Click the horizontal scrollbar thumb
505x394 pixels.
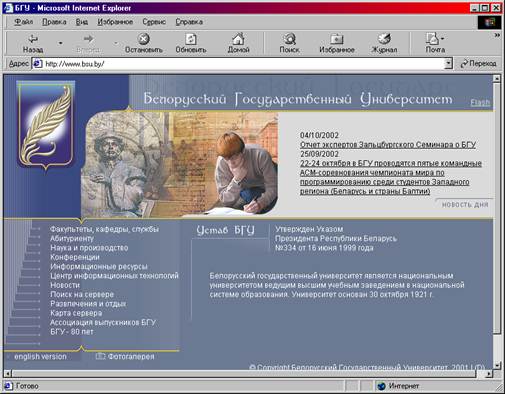[x=244, y=374]
